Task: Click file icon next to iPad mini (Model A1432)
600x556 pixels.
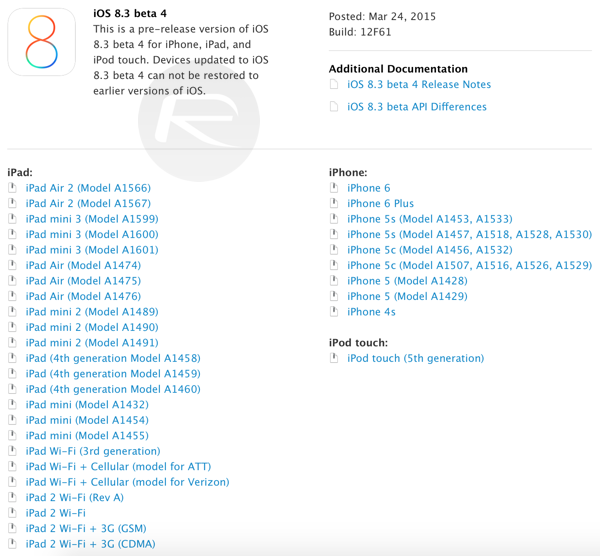Action: [x=13, y=404]
